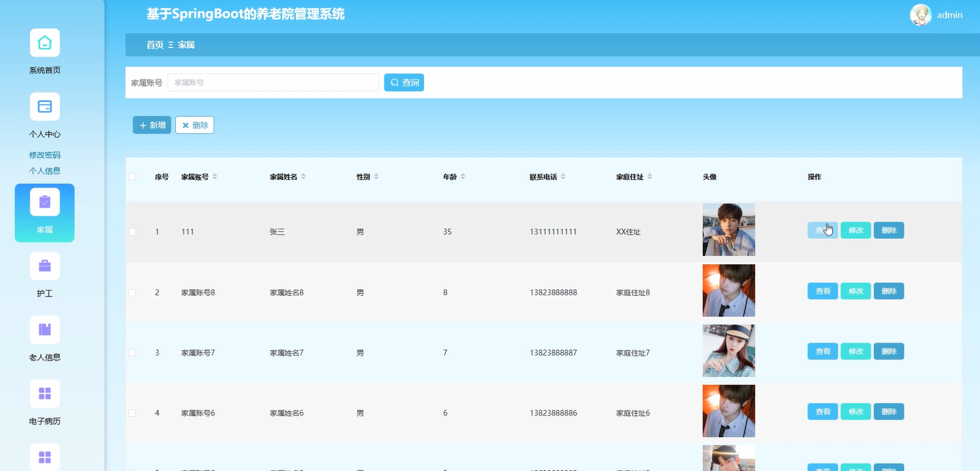Click 删除 for 家属账号6
The height and width of the screenshot is (471, 980).
889,412
